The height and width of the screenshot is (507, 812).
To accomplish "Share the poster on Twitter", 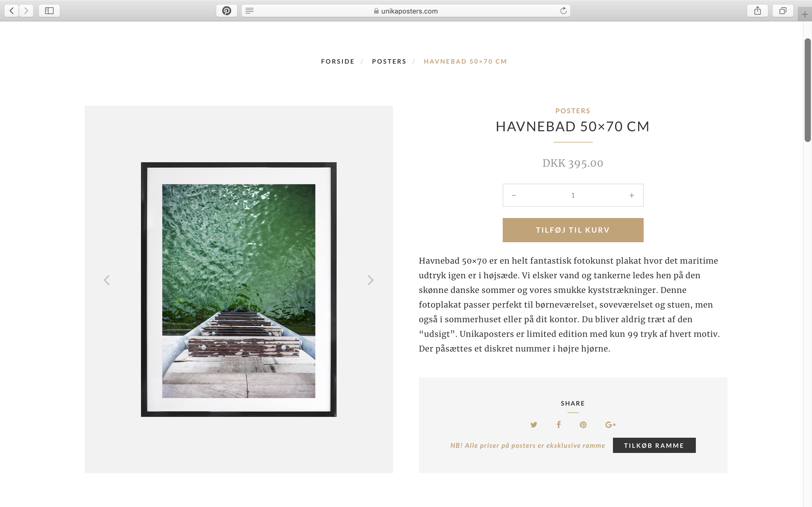I will [533, 425].
